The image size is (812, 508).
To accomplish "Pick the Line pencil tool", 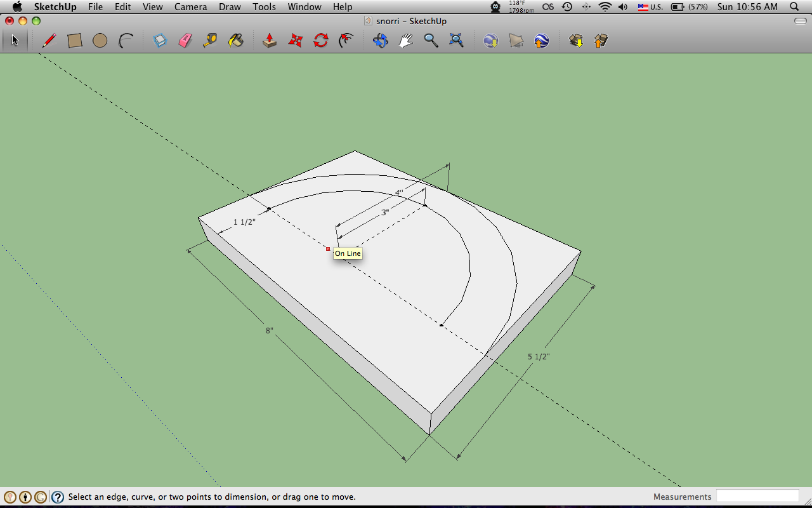I will pos(49,41).
